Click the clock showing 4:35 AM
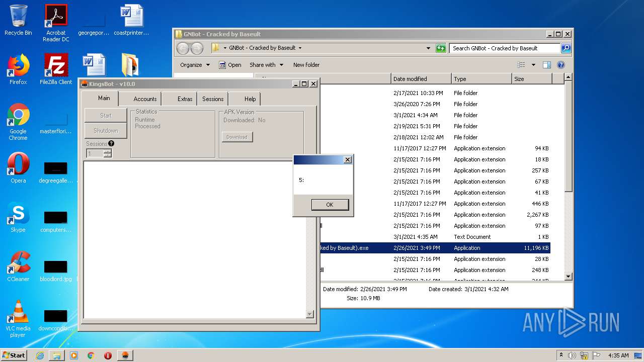644x362 pixels. 618,355
